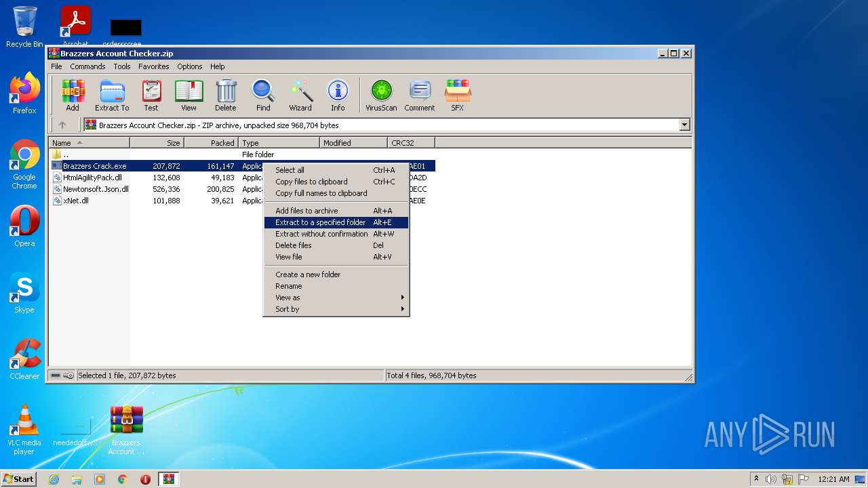This screenshot has height=488, width=868.
Task: Sort by Size column header
Action: coord(157,143)
